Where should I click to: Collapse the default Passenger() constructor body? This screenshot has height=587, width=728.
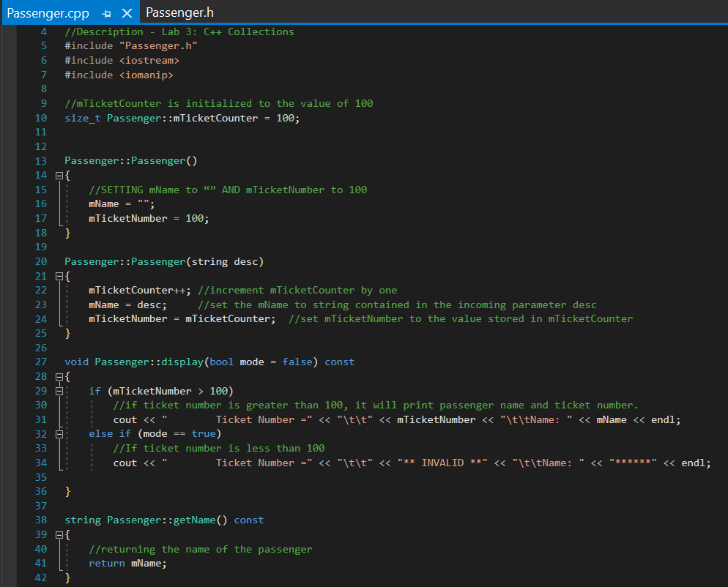coord(59,176)
